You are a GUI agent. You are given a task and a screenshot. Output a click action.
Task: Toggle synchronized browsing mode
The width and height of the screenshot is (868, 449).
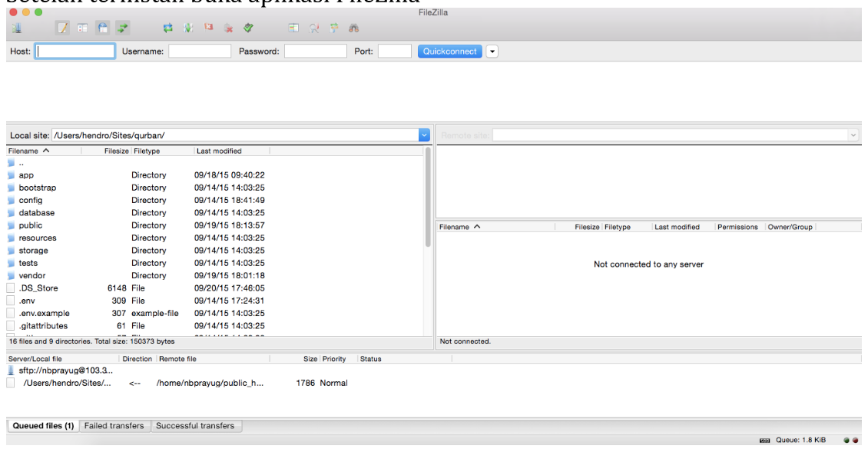coord(333,25)
